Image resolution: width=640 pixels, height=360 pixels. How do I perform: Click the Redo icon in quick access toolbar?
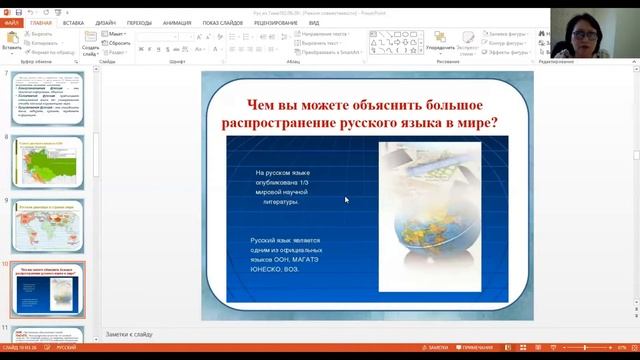46,13
